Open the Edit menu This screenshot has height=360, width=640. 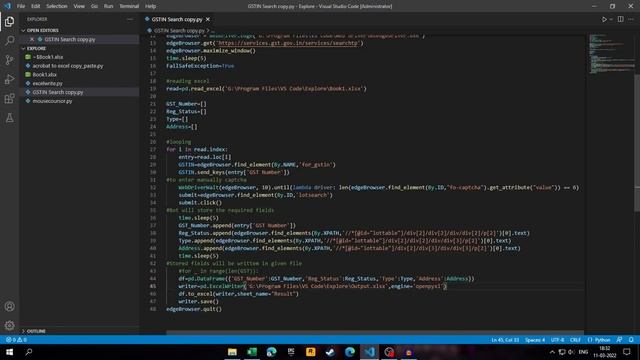pyautogui.click(x=36, y=6)
